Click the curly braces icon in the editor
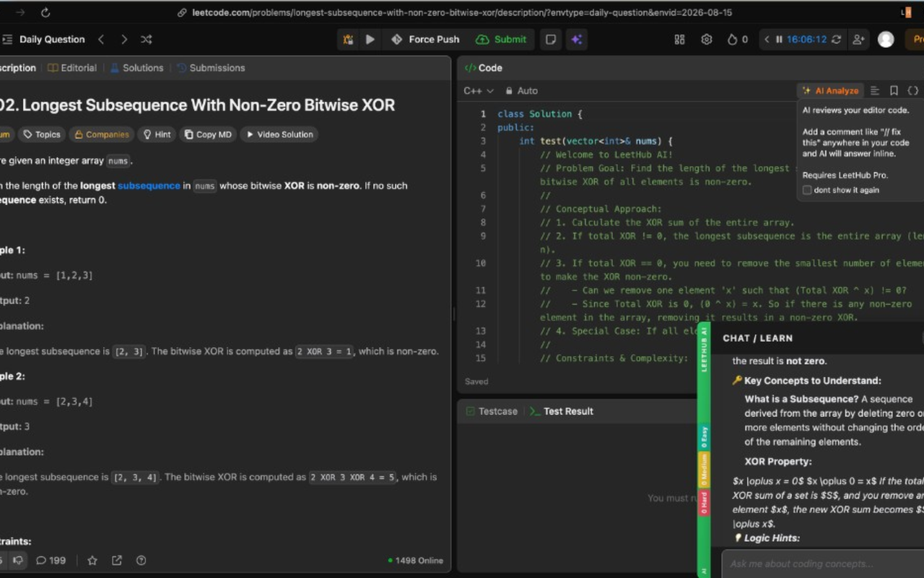 pyautogui.click(x=913, y=91)
